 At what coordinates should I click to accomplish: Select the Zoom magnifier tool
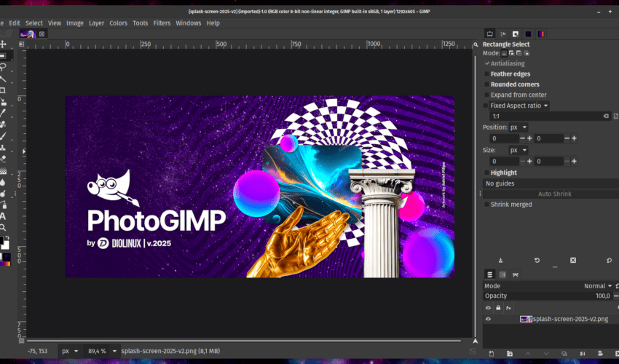[x=3, y=228]
